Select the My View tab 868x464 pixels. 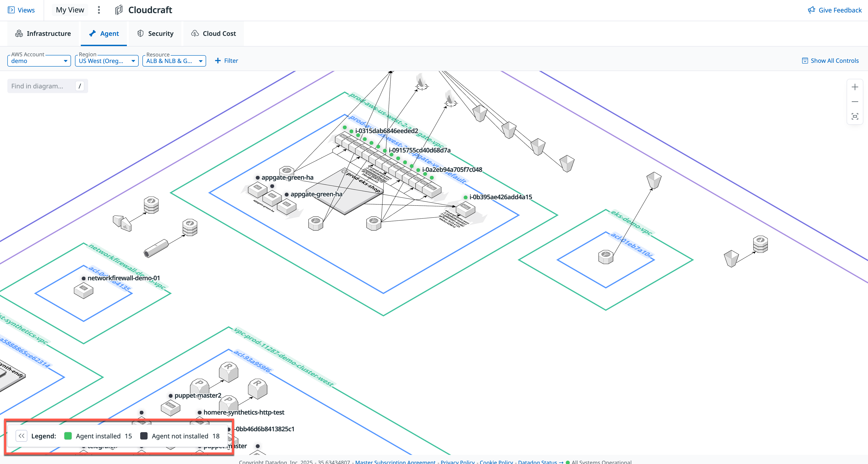(x=70, y=10)
